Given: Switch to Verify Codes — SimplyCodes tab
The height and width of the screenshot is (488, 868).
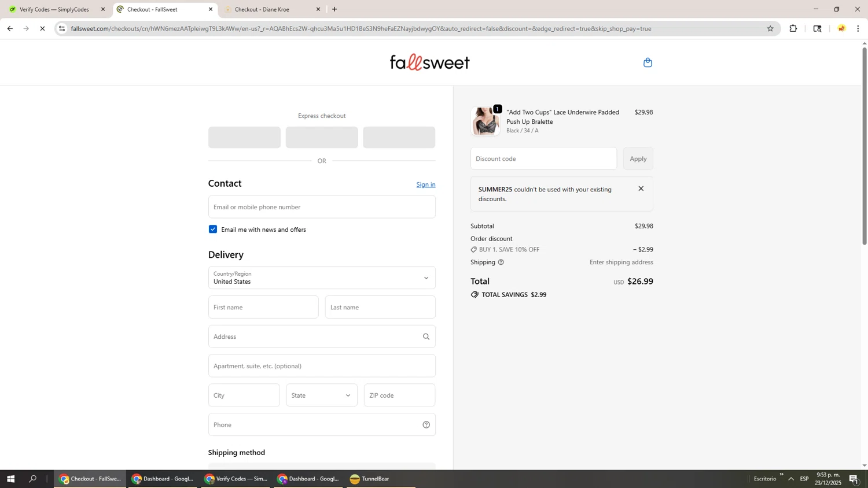Looking at the screenshot, I should click(x=55, y=9).
